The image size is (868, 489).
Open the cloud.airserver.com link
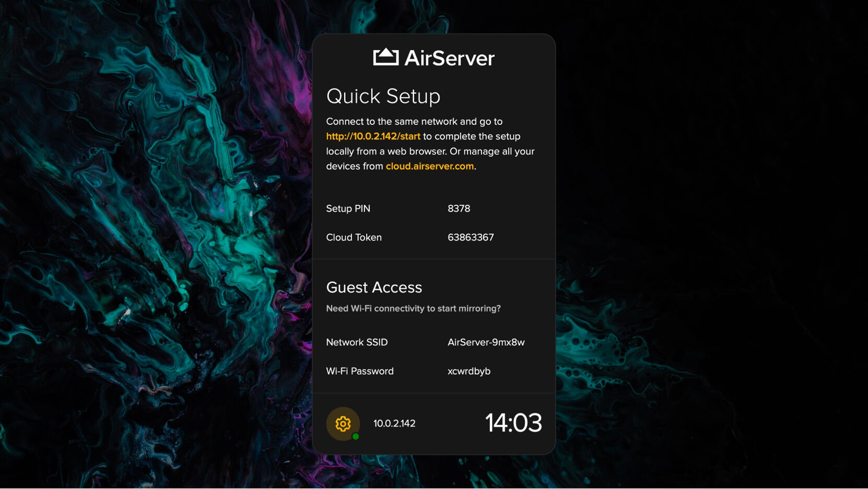[430, 166]
